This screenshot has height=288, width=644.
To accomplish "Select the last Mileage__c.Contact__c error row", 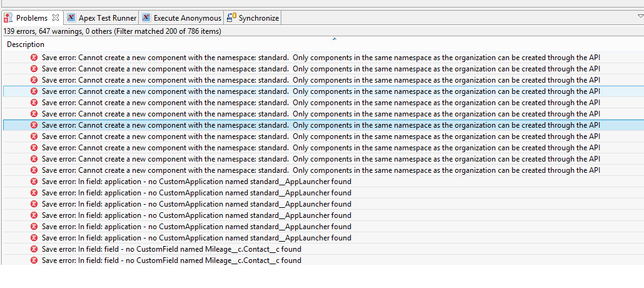I will click(171, 260).
